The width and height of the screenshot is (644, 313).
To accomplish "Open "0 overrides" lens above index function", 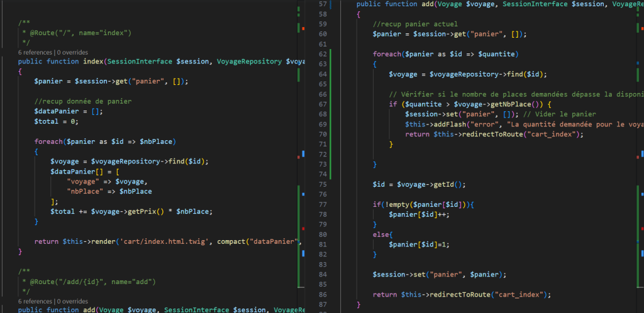I will point(72,53).
